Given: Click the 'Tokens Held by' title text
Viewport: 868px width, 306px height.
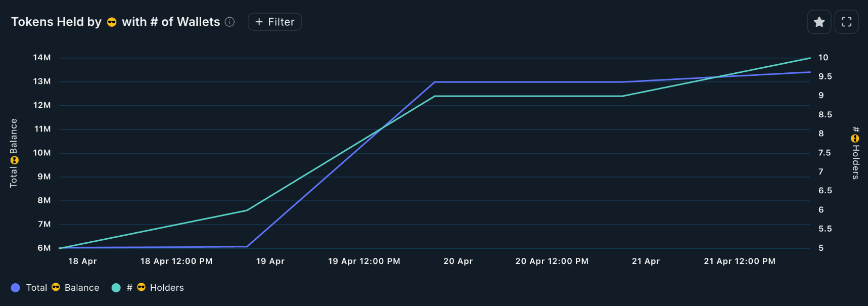Looking at the screenshot, I should [56, 22].
